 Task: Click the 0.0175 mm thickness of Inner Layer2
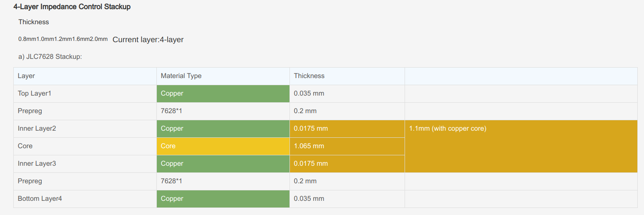(x=347, y=129)
